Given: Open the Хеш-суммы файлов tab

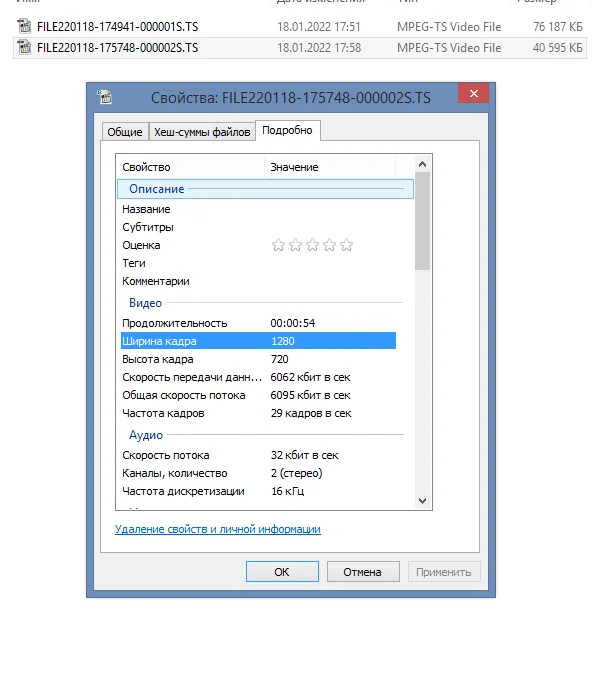Looking at the screenshot, I should pyautogui.click(x=202, y=132).
